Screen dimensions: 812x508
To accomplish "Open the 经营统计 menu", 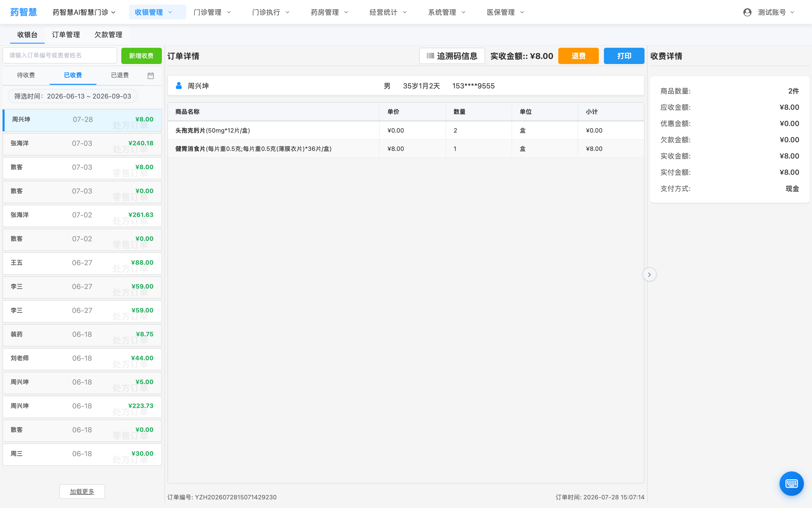I will 388,12.
